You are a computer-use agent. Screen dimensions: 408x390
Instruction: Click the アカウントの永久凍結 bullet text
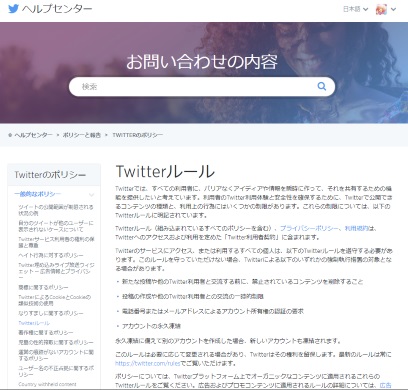pos(151,326)
